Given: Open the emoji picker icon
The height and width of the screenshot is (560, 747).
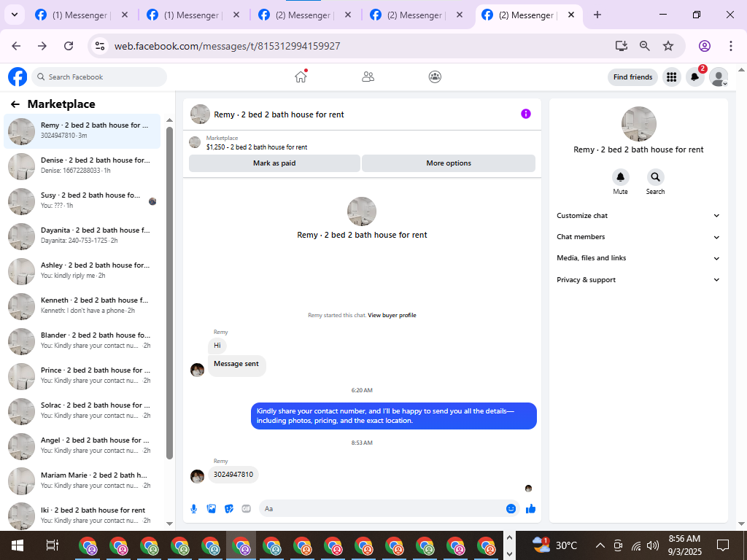Looking at the screenshot, I should (x=511, y=509).
